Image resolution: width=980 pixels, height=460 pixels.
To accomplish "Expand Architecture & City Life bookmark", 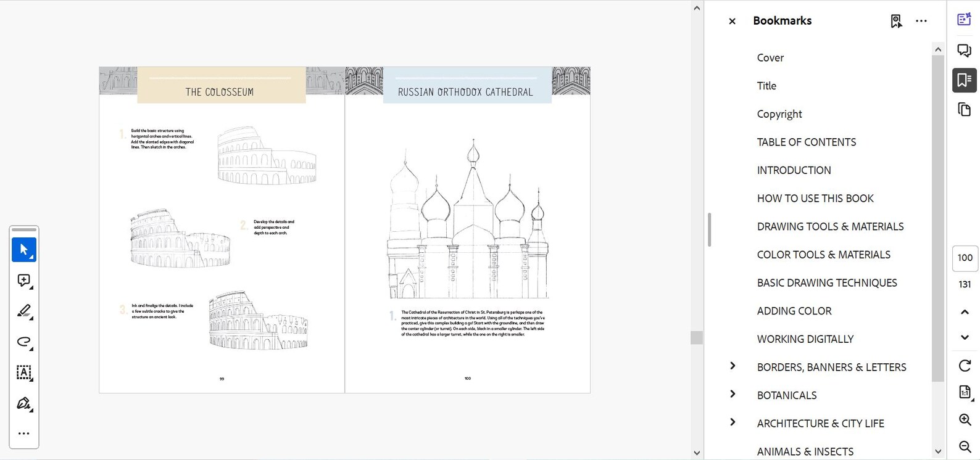I will coord(733,422).
